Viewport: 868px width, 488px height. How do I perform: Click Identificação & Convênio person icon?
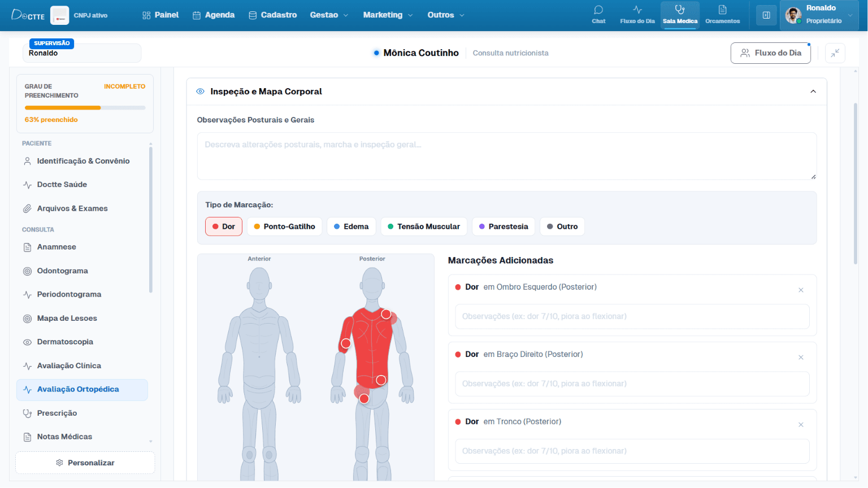point(27,161)
